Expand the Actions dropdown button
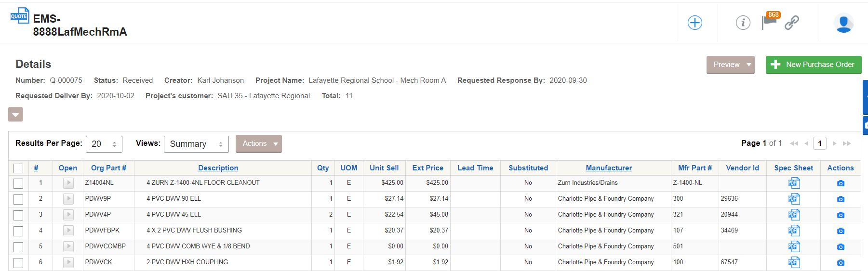Viewport: 868px width, 271px height. click(259, 143)
